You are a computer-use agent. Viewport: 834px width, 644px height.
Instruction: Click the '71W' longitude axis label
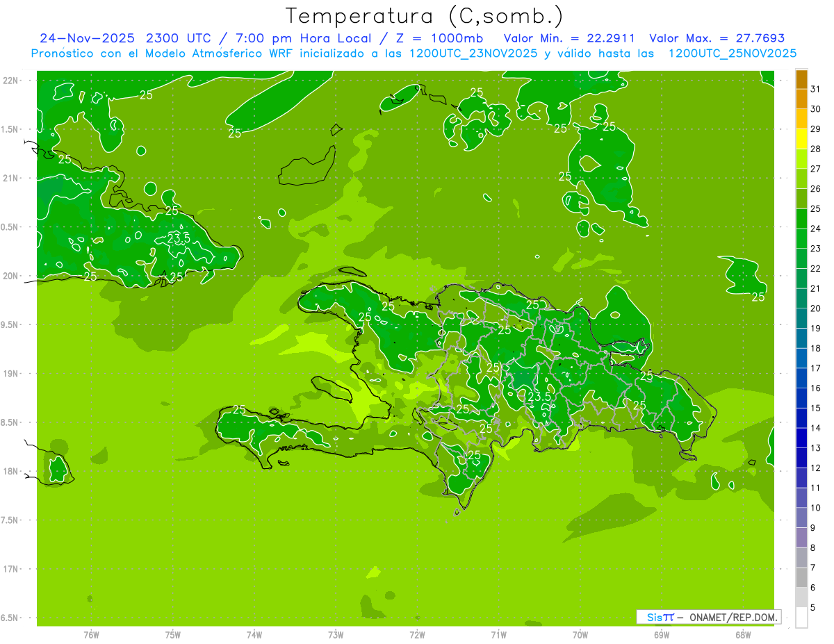coord(498,635)
